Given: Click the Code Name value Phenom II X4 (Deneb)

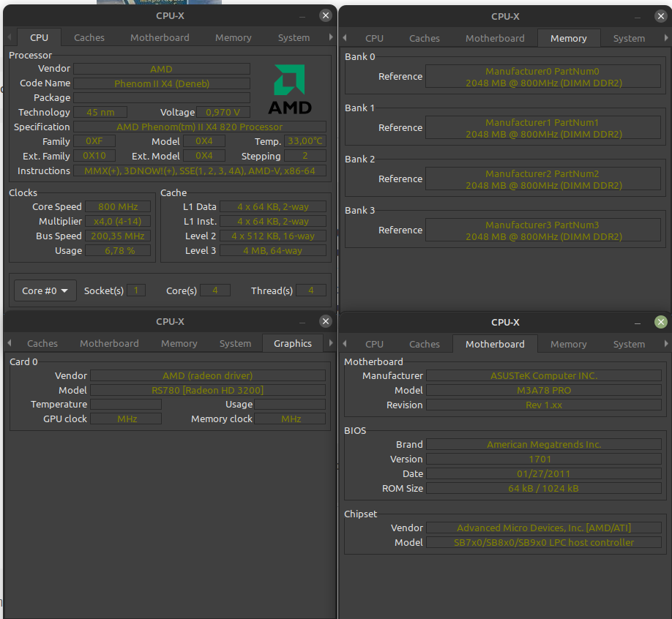Looking at the screenshot, I should [x=162, y=83].
